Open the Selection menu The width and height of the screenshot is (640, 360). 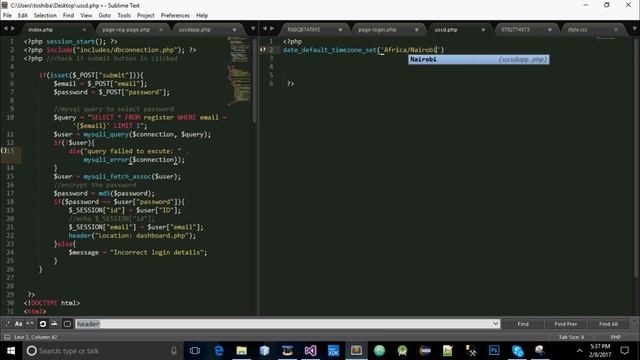click(45, 16)
